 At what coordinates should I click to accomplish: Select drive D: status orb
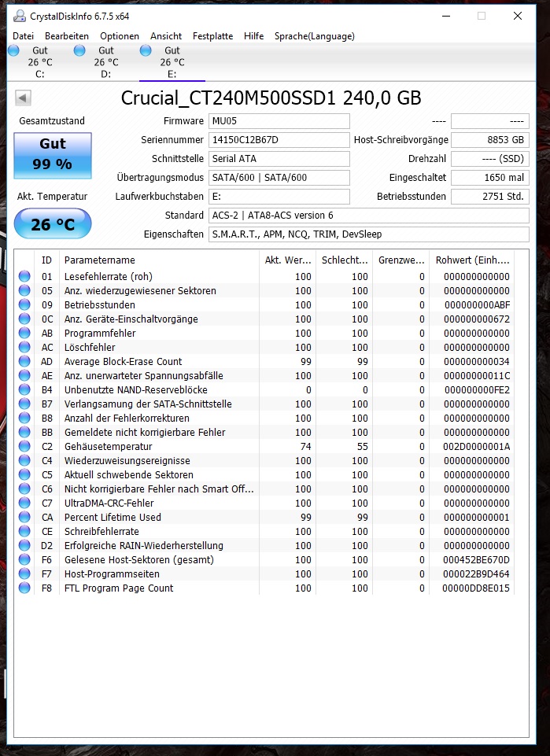tap(79, 50)
